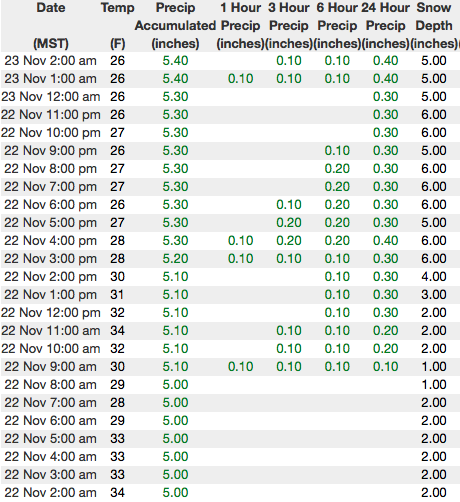
Task: Click the 22 Nov 5:00 pm 3 Hour Precip value
Action: [x=289, y=223]
